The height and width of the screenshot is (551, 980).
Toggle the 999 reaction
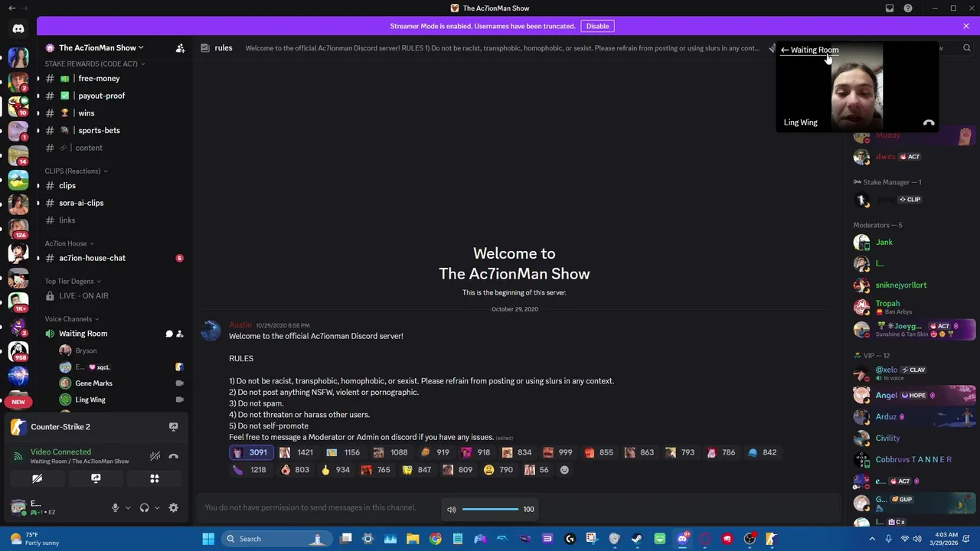click(558, 452)
